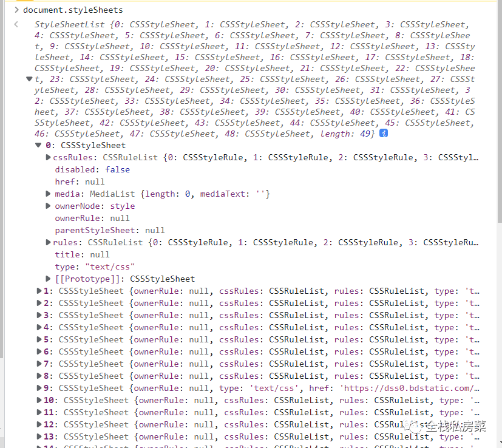Expand stylesheet entry 11
This screenshot has width=502, height=448.
[39, 412]
